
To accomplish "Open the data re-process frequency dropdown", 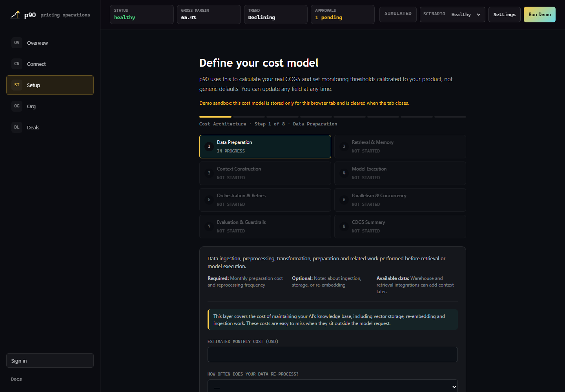I will click(x=333, y=386).
